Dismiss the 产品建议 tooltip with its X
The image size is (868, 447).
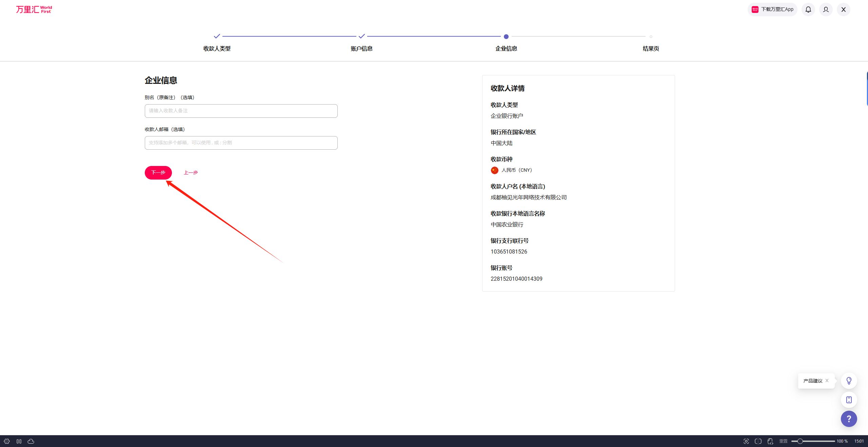[x=827, y=380]
